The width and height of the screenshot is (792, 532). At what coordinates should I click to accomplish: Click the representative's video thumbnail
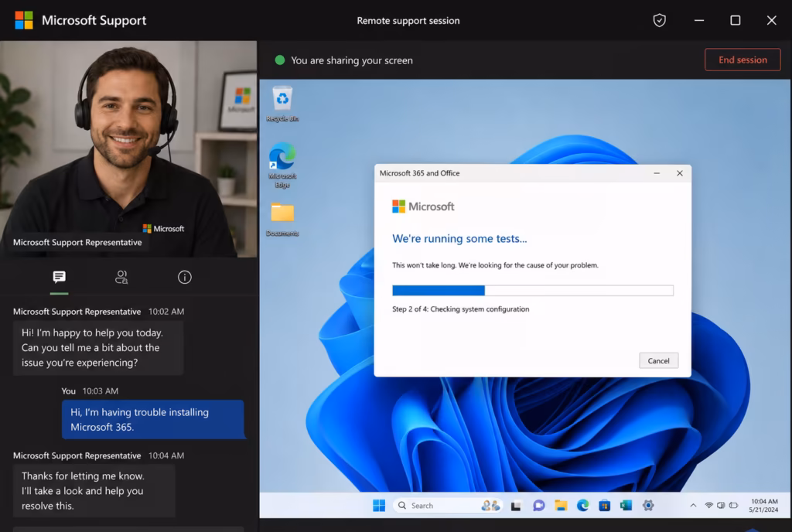pos(128,149)
